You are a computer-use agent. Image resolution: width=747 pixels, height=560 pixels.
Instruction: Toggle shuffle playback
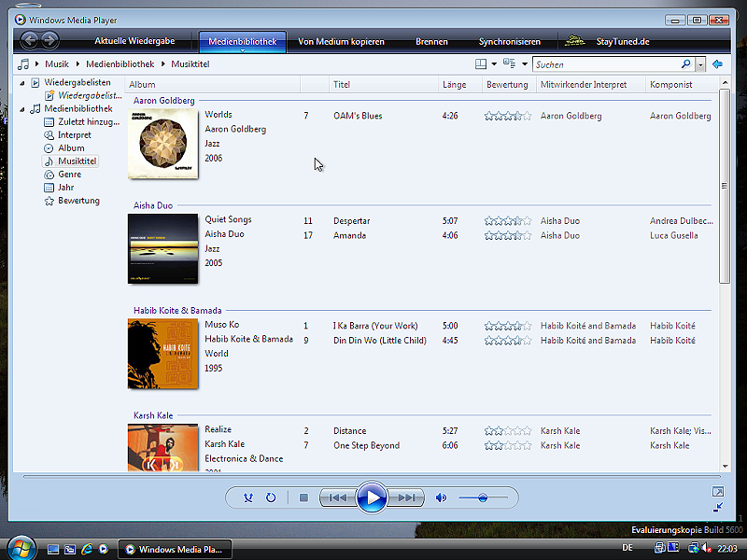point(248,497)
